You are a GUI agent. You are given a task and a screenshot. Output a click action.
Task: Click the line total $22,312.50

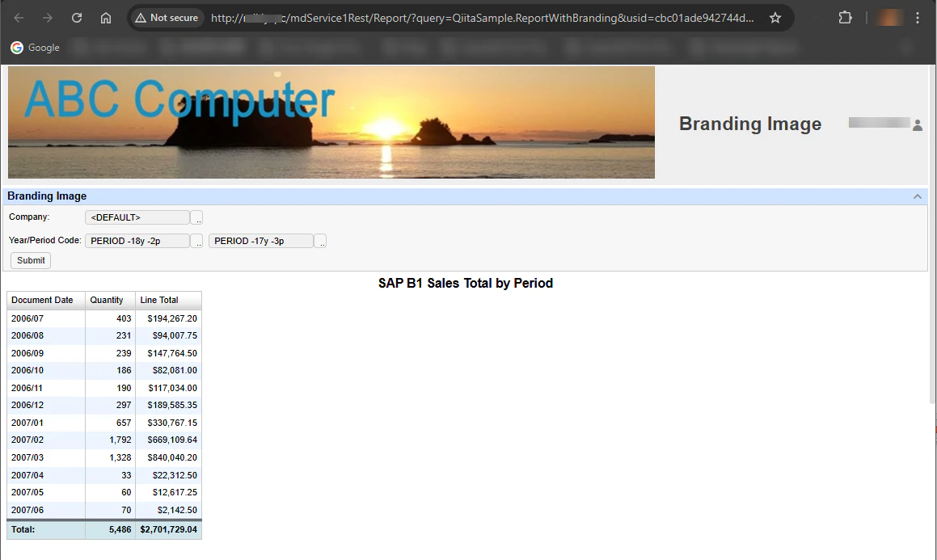(175, 475)
